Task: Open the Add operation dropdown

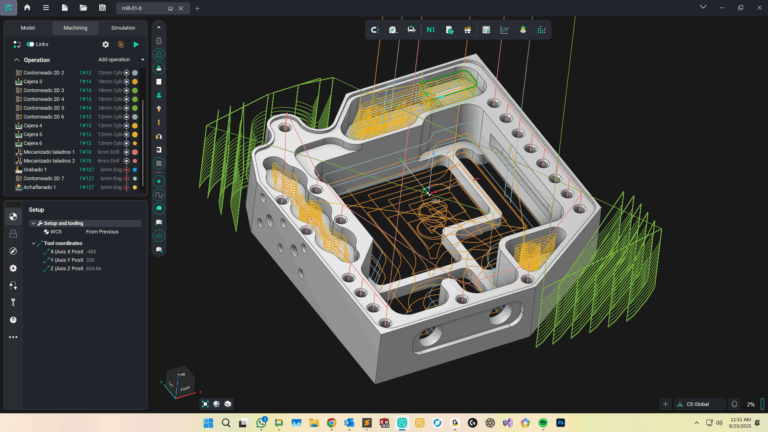Action: (x=121, y=60)
